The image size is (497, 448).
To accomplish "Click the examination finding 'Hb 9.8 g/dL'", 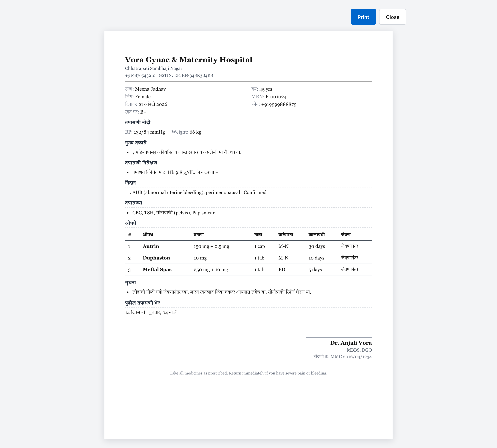I will pos(181,173).
